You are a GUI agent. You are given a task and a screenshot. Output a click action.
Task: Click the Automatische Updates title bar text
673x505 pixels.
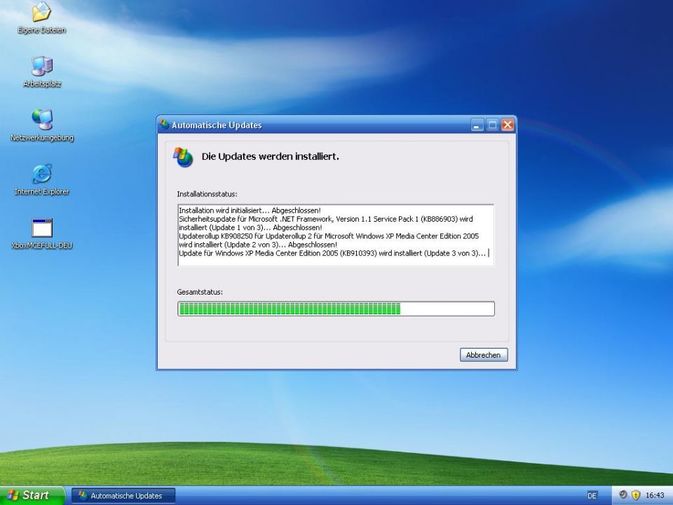(x=216, y=125)
